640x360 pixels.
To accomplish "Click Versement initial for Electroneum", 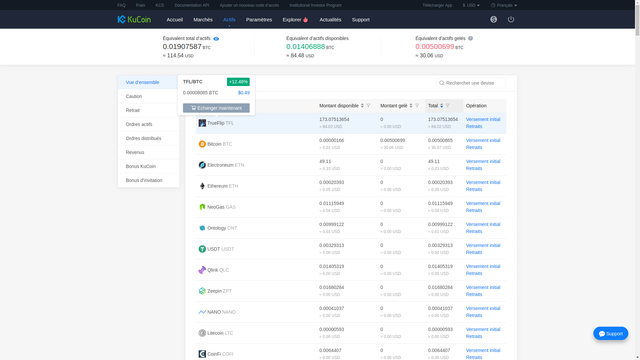I will pos(483,161).
